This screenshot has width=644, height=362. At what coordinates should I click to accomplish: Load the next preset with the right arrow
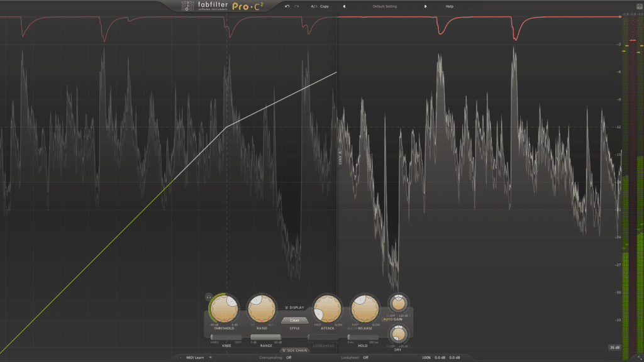click(426, 6)
